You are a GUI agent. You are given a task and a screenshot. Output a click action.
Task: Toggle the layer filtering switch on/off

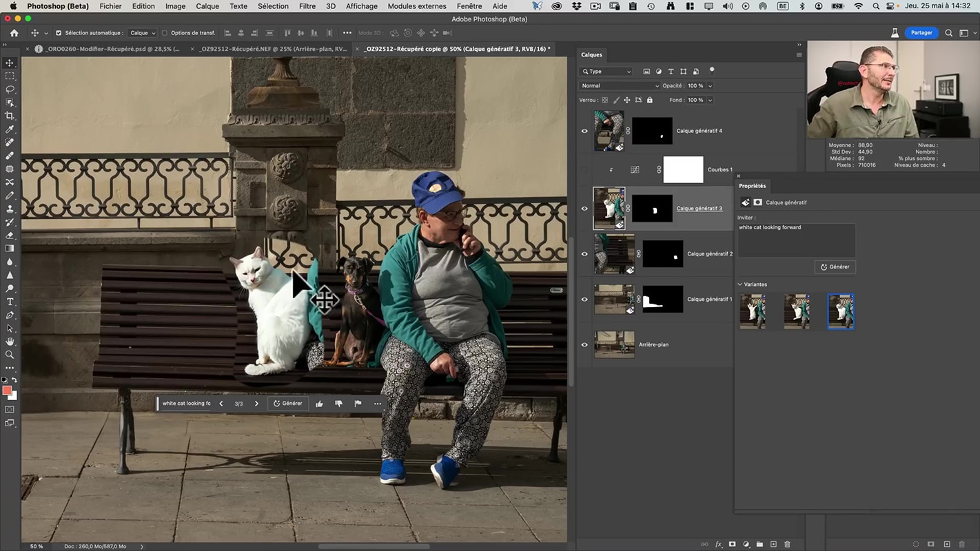[x=712, y=70]
